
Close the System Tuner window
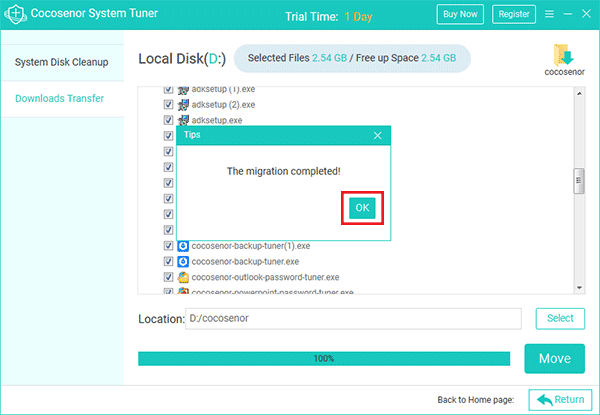pyautogui.click(x=586, y=14)
